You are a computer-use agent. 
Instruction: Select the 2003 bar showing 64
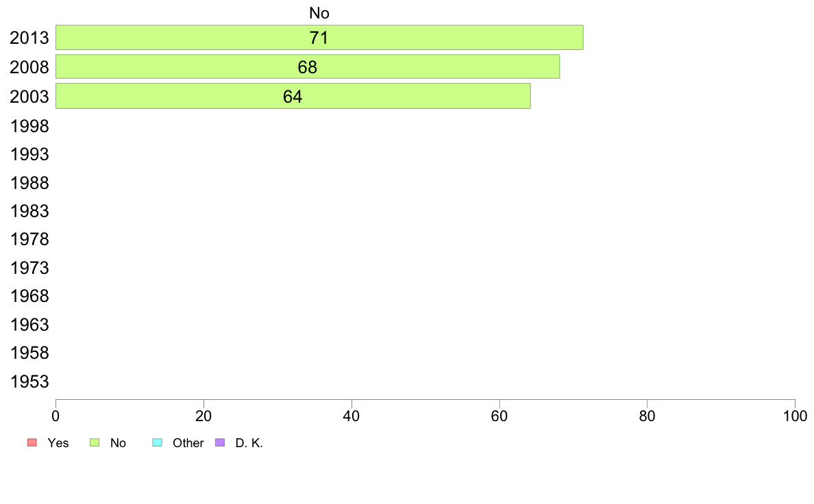293,96
